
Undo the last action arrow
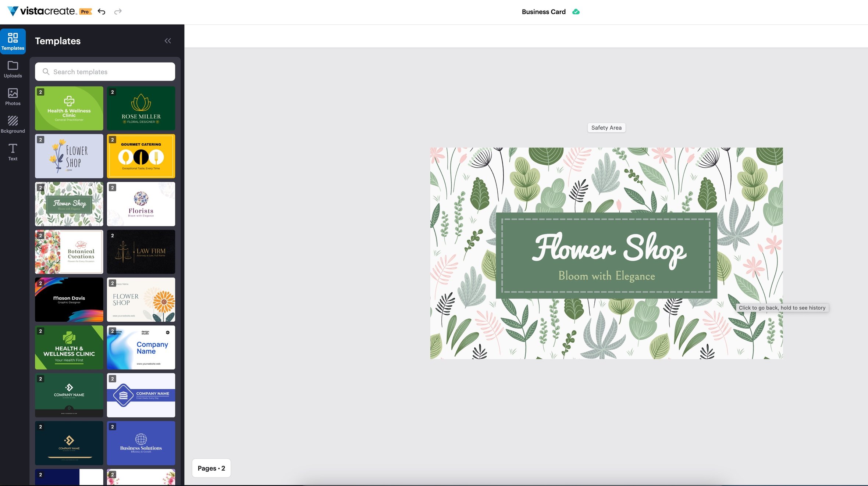[102, 12]
